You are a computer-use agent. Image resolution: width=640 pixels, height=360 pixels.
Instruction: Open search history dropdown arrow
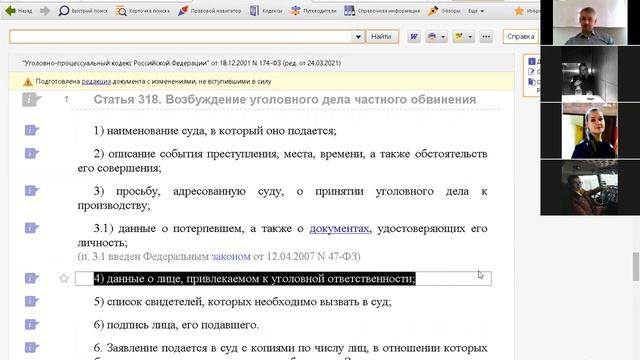(x=358, y=37)
